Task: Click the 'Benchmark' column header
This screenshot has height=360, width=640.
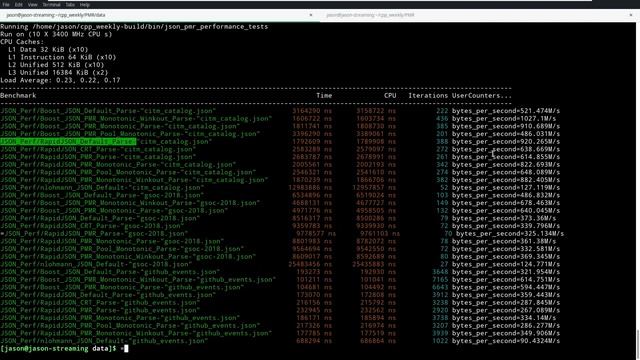Action: point(18,96)
